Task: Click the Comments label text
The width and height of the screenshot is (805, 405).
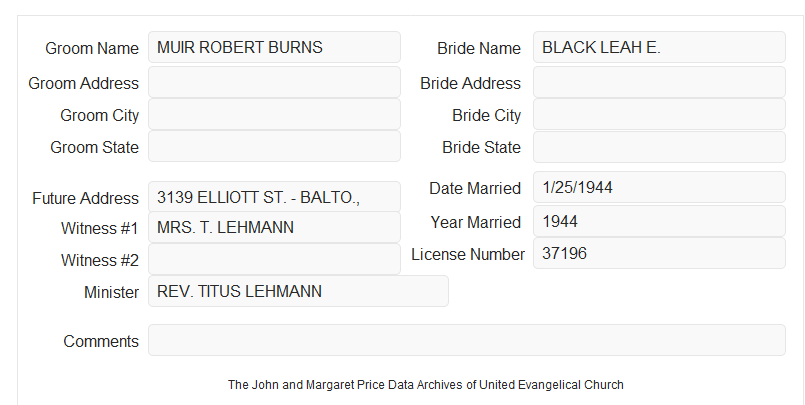Action: tap(101, 341)
